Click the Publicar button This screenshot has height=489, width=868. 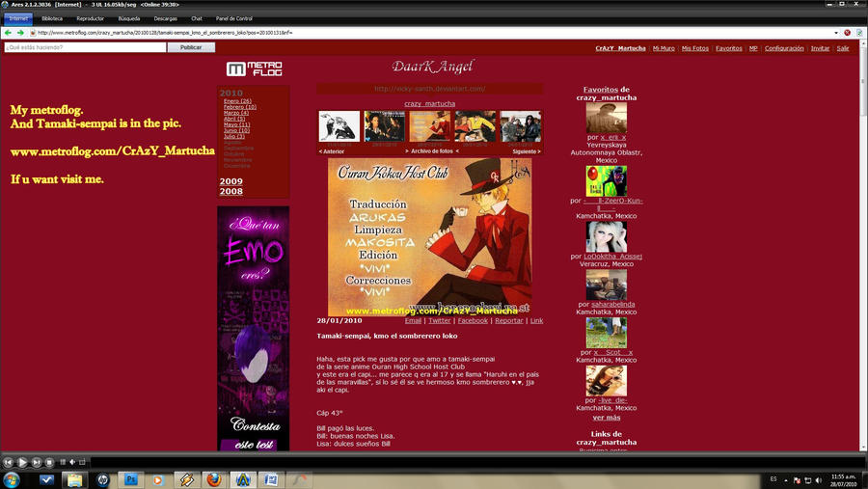coord(191,47)
